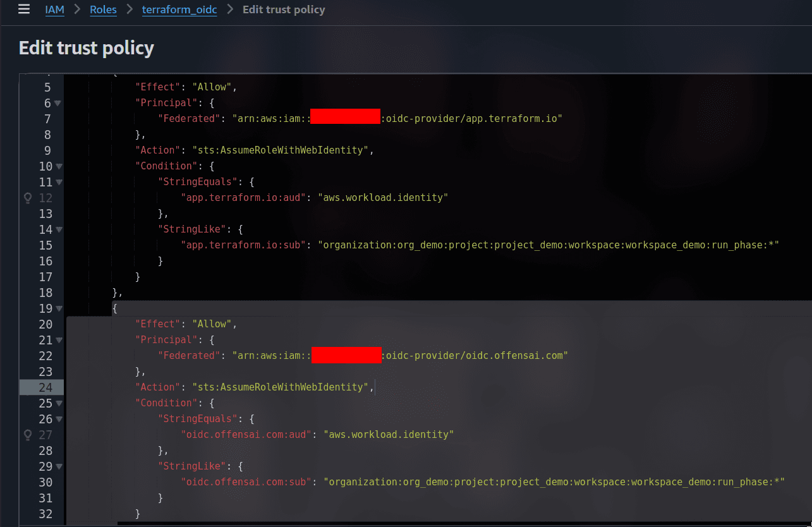
Task: Click "Allow" value on line 20
Action: 215,324
